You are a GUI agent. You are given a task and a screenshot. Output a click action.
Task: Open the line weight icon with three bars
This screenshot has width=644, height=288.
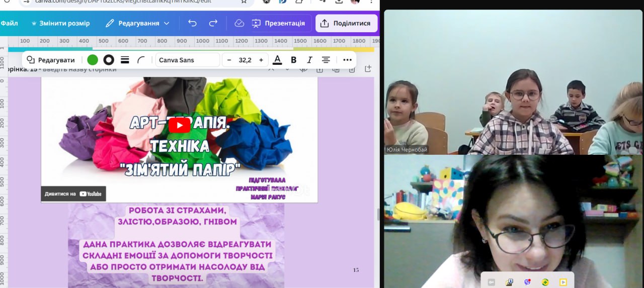click(x=125, y=60)
